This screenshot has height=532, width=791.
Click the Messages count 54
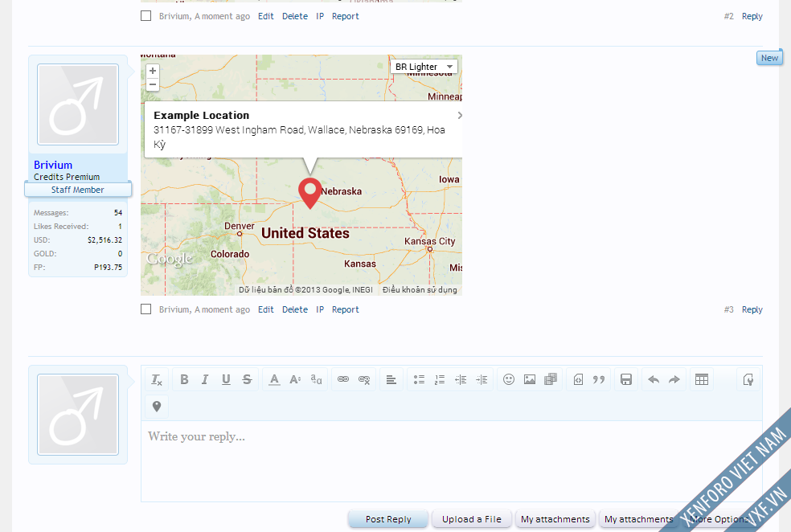118,213
